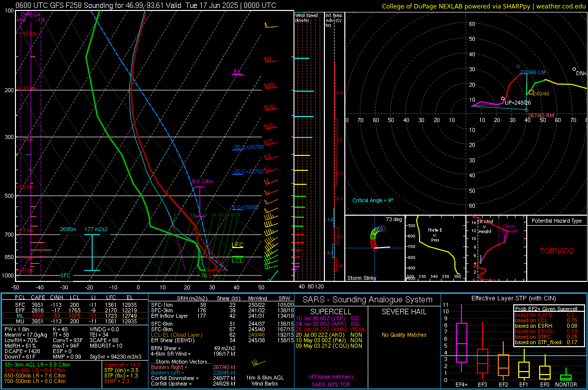The height and width of the screenshot is (390, 588).
Task: Click the 0 C=15888' height label
Action: pyautogui.click(x=245, y=207)
